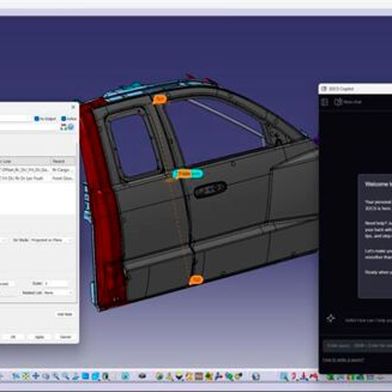Click the Scale input field

[56, 283]
